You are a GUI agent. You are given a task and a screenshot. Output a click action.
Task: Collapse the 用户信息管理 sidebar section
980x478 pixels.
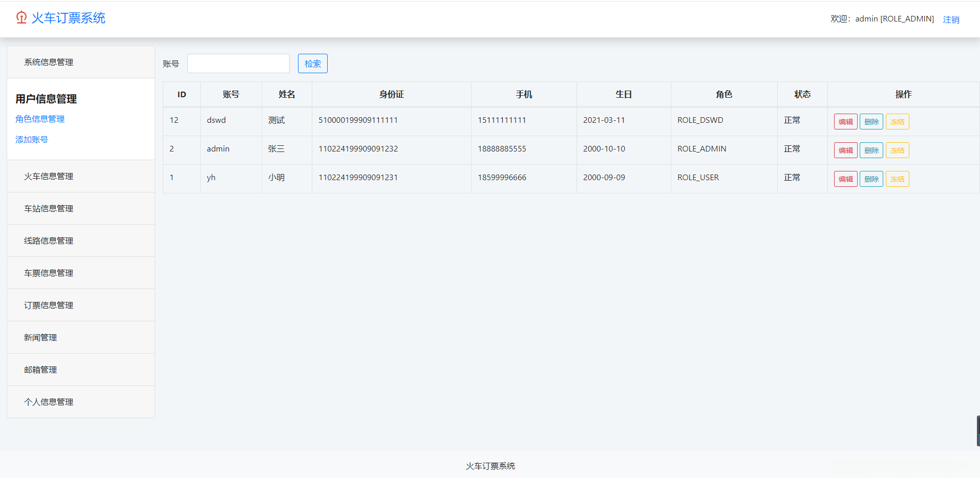[x=46, y=99]
